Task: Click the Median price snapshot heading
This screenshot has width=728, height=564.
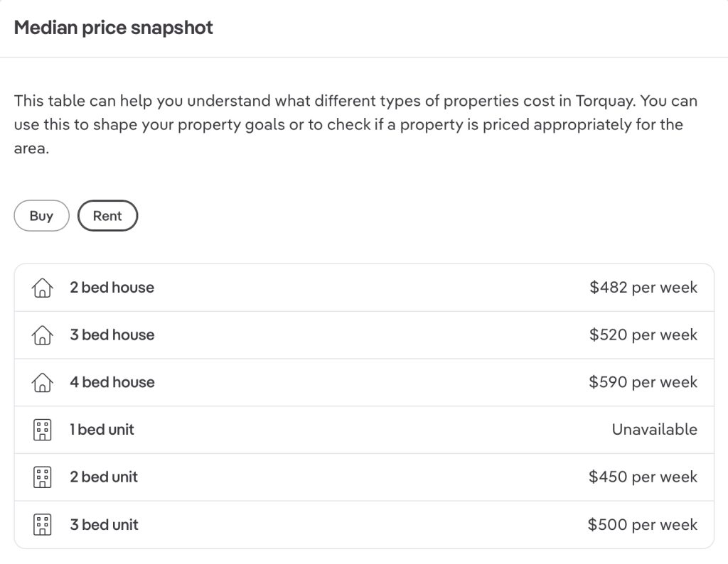Action: (114, 28)
